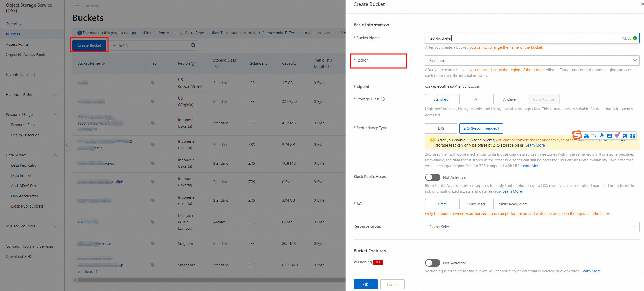644x291 pixels.
Task: Open Access Points in sidebar
Action: 17,44
